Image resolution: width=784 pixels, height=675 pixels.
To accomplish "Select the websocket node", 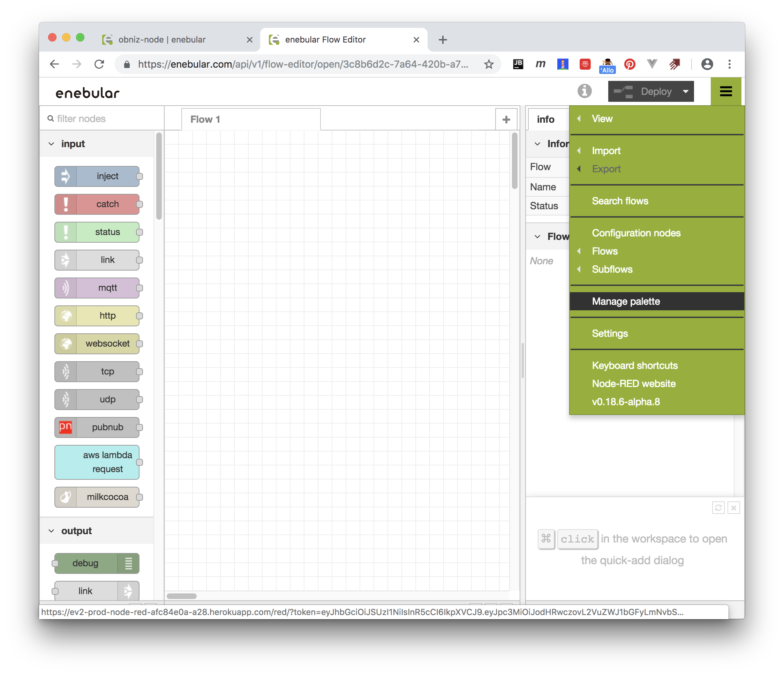I will pos(98,343).
